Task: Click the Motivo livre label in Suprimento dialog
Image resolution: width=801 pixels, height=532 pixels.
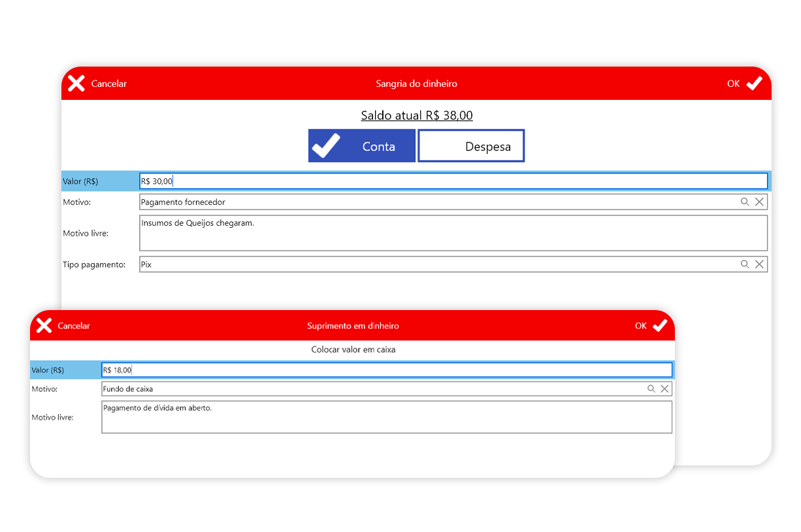Action: coord(52,417)
